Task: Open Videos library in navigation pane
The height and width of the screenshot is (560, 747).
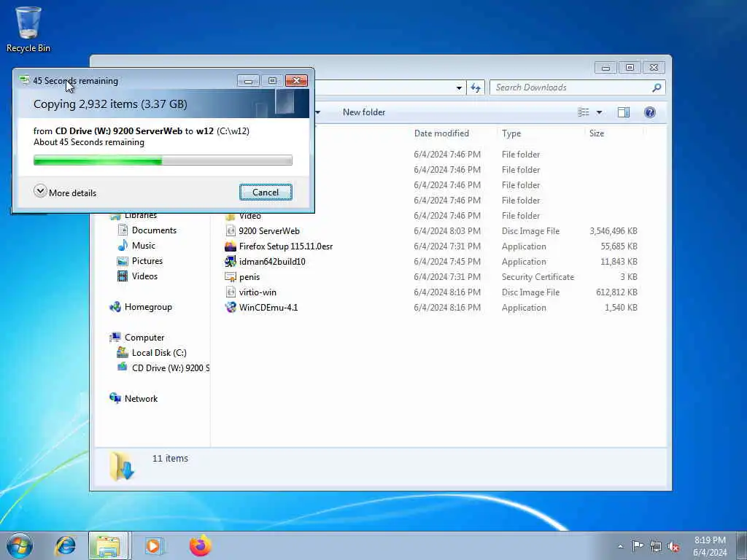Action: (x=144, y=276)
